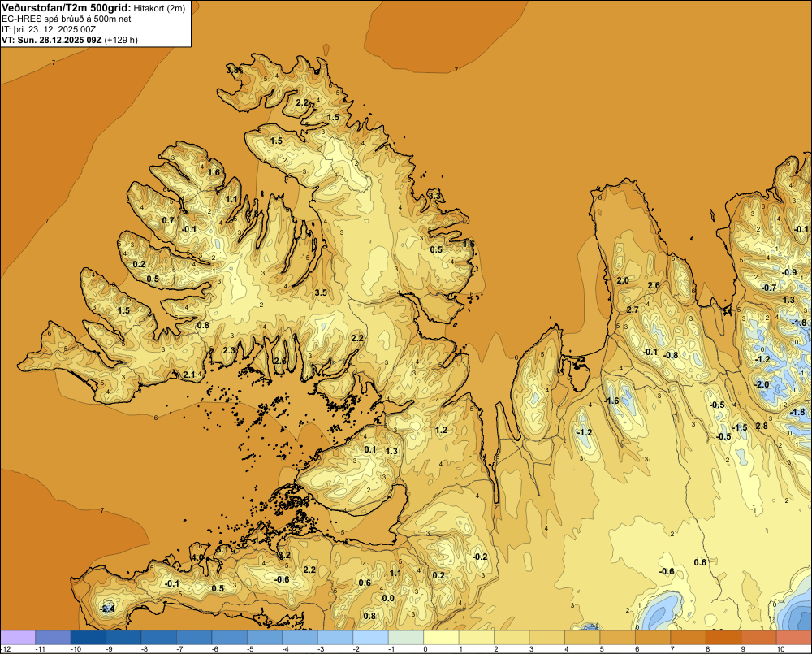Click the '-0.9' temperature value on the map
This screenshot has width=812, height=654.
pyautogui.click(x=789, y=273)
